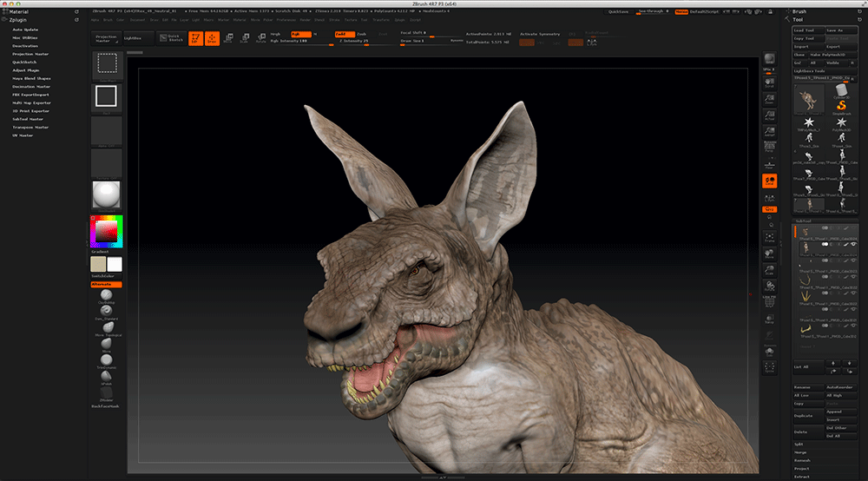
Task: Toggle the Floor grid on right shelf
Action: click(769, 164)
